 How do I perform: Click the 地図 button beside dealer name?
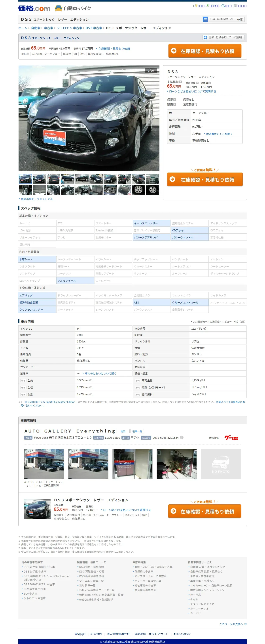point(123,431)
